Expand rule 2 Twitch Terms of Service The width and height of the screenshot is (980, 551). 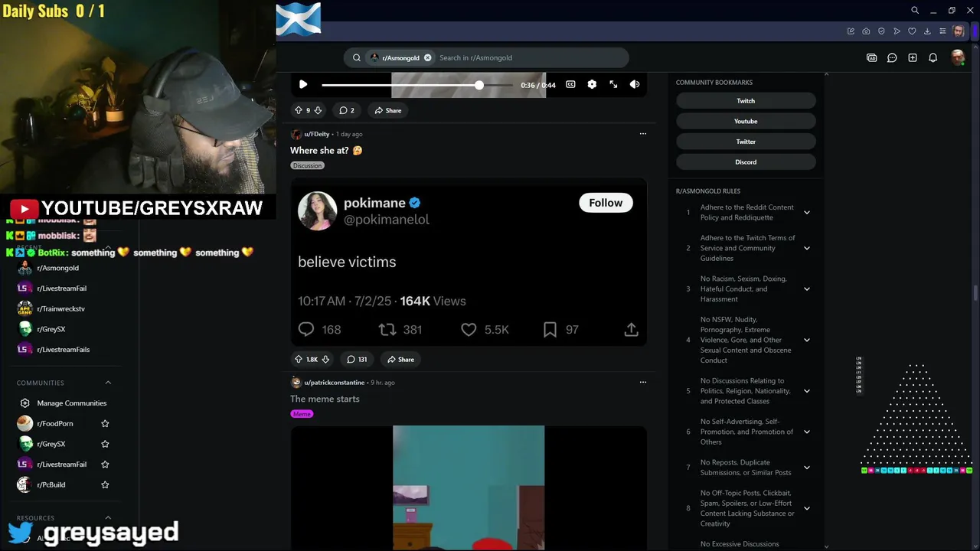tap(806, 248)
